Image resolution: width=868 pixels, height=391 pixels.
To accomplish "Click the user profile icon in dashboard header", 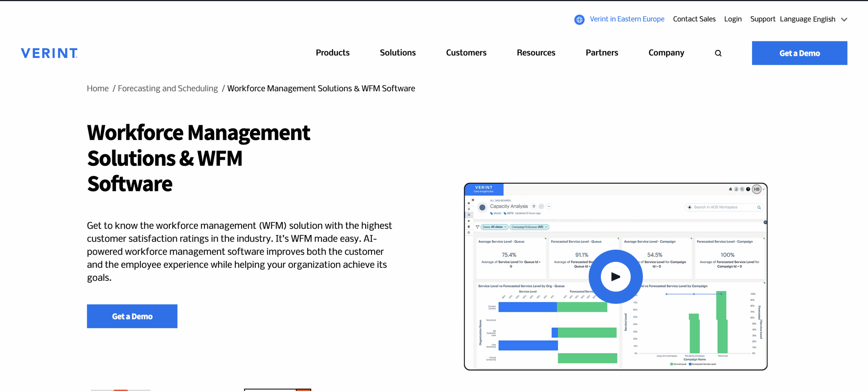I will tap(736, 189).
